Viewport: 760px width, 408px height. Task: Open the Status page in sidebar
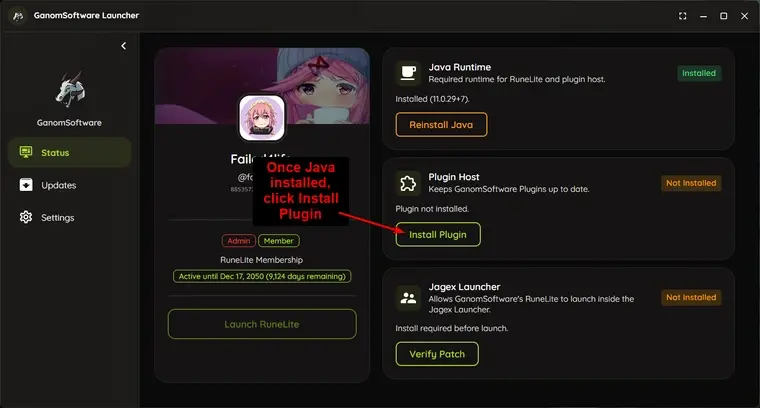pyautogui.click(x=70, y=153)
